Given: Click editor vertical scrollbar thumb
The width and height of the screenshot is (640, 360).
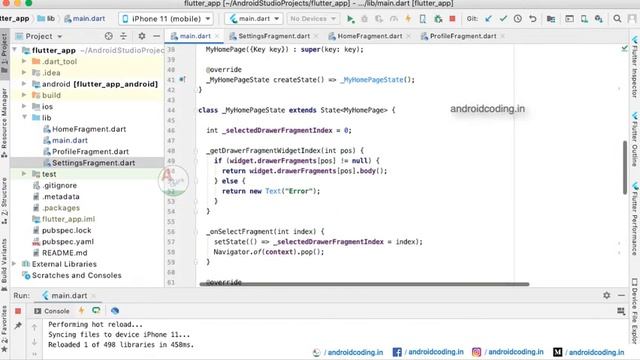Looking at the screenshot, I should tap(624, 167).
